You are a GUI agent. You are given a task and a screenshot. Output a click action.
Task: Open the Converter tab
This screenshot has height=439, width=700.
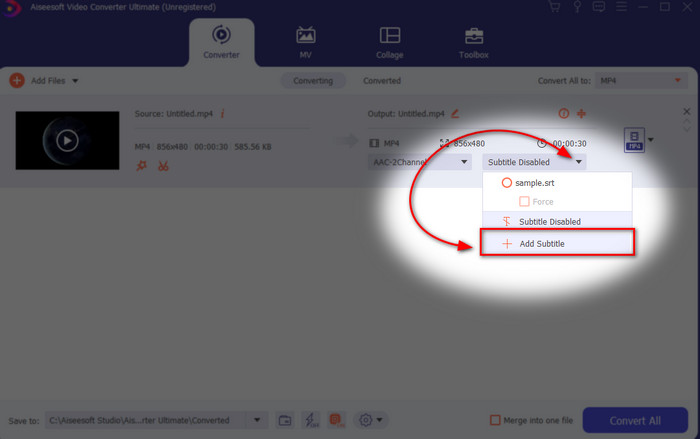(221, 43)
